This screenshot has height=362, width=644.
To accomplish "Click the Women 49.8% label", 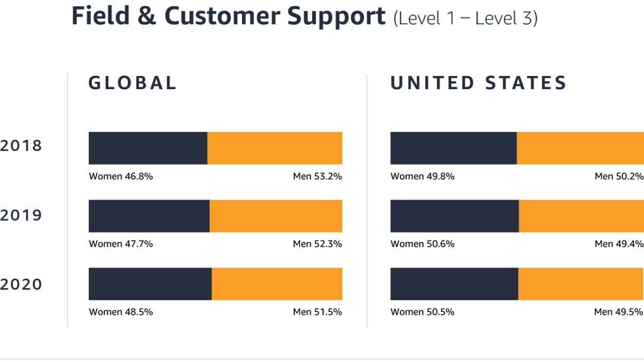I will click(422, 176).
